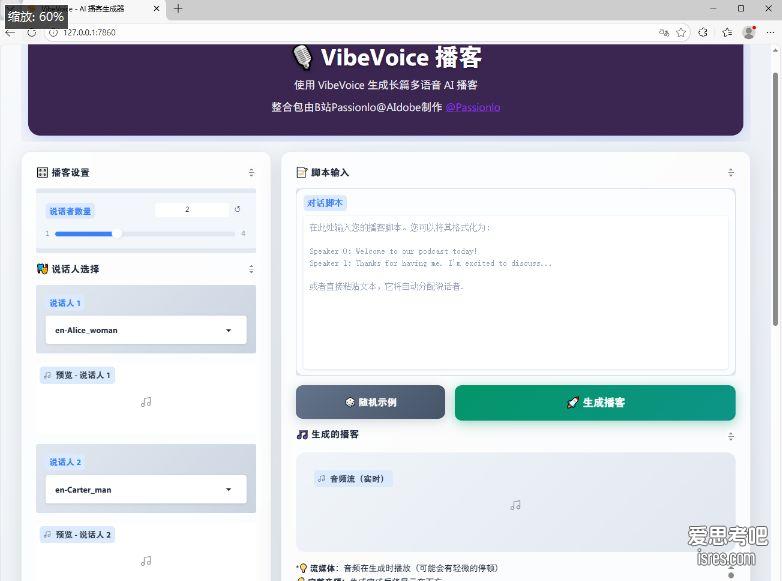The width and height of the screenshot is (782, 581).
Task: Refresh the page with browser reload icon
Action: coord(32,32)
